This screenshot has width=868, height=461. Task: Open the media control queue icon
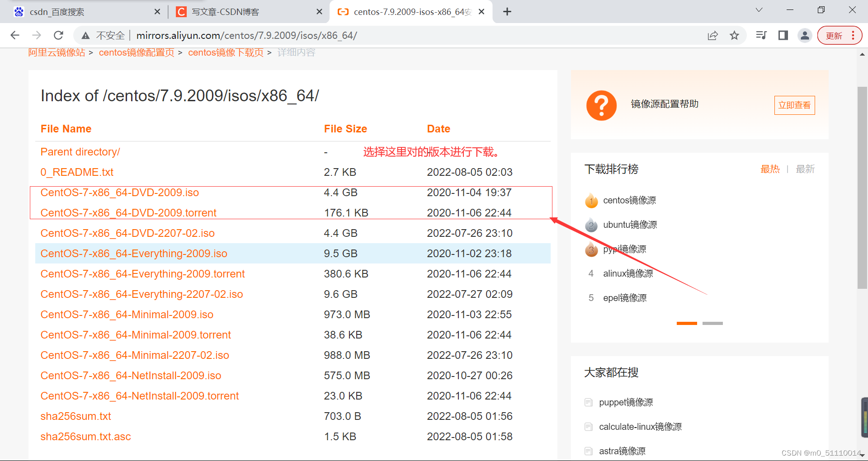(761, 35)
